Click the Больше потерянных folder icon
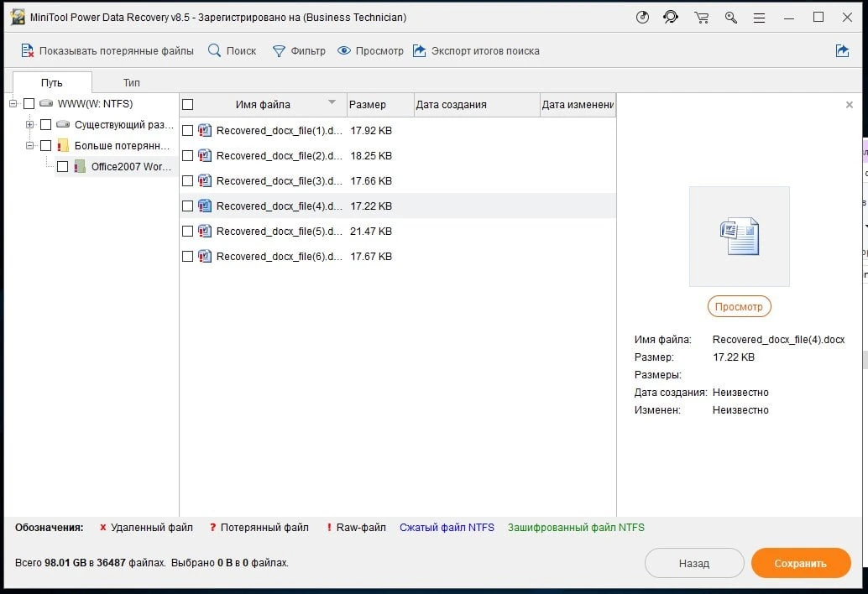 pos(63,145)
